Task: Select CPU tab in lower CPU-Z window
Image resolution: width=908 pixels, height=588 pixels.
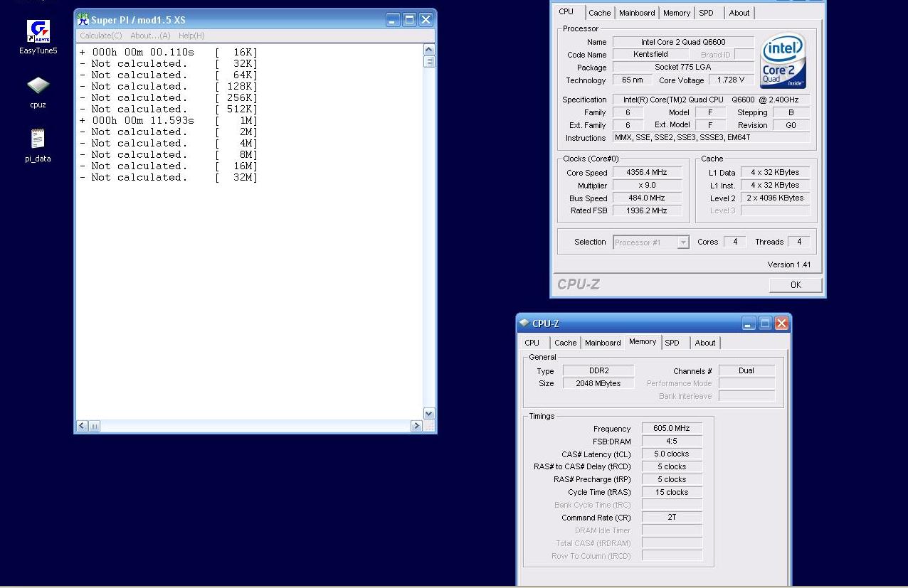Action: point(532,343)
